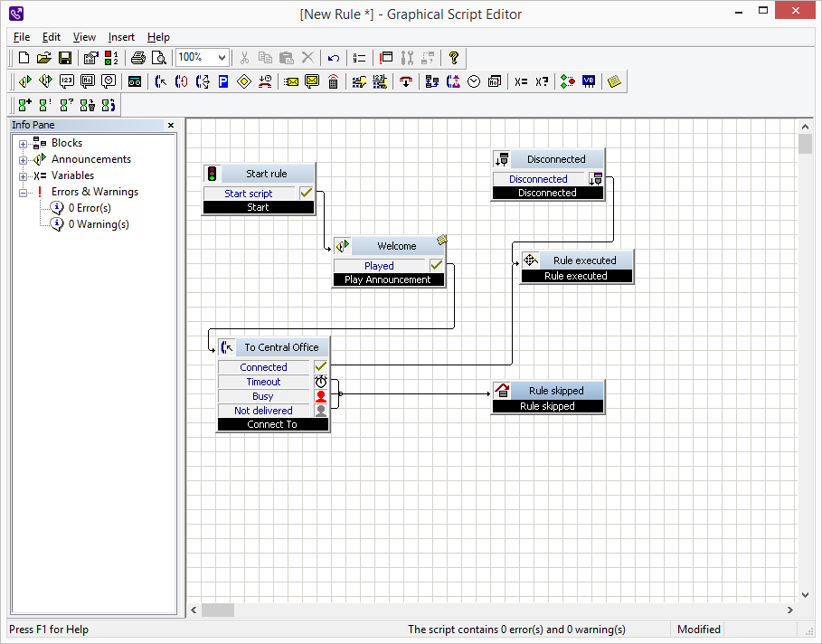Image resolution: width=822 pixels, height=644 pixels.
Task: Click the Busy output of To Central Office
Action: tap(263, 396)
